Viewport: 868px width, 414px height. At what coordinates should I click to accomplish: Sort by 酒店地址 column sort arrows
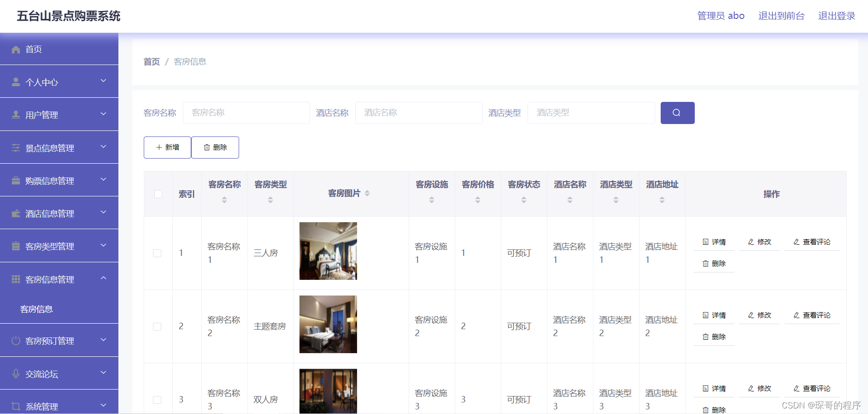pos(662,200)
